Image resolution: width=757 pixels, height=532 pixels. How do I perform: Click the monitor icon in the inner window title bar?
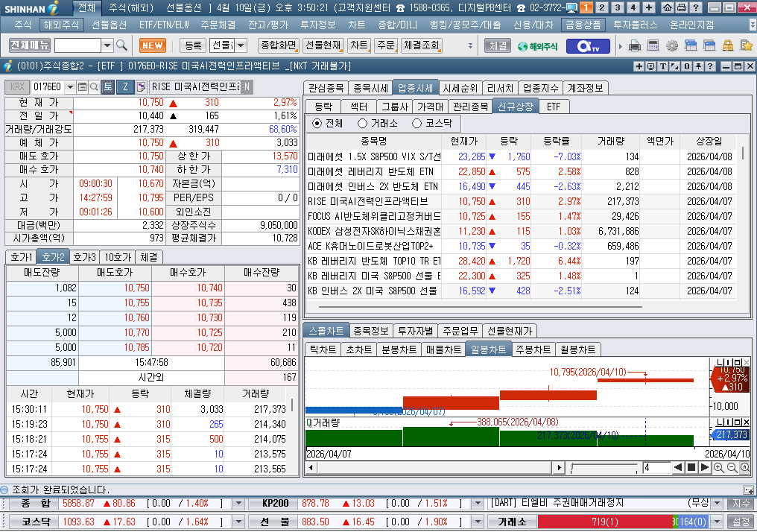(x=650, y=66)
